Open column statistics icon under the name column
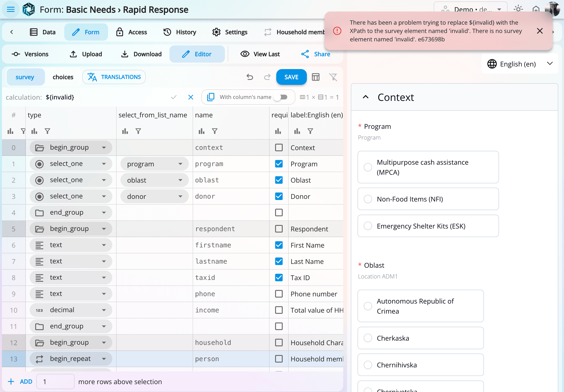The width and height of the screenshot is (564, 392). (x=201, y=131)
